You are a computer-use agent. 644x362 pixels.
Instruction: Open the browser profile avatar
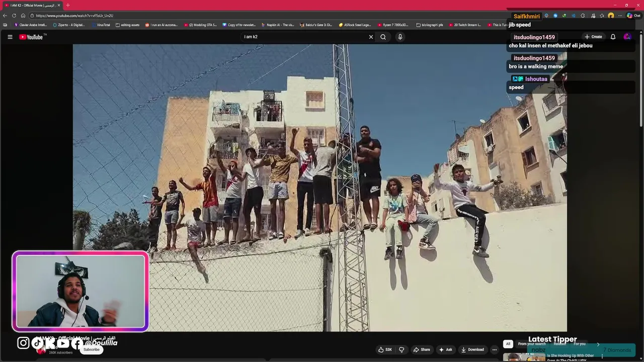(611, 16)
